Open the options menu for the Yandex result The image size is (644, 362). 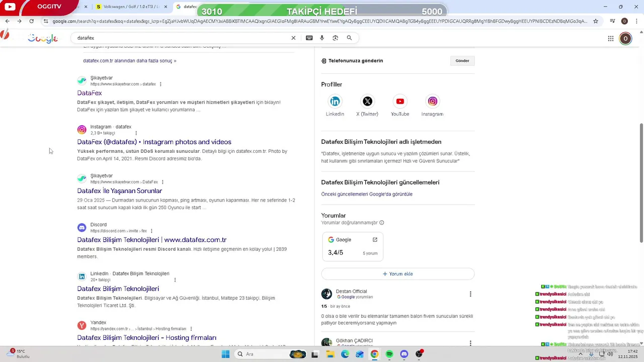pos(191,329)
